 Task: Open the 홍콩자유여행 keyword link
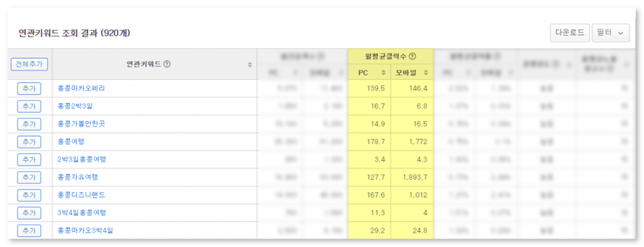[x=78, y=177]
